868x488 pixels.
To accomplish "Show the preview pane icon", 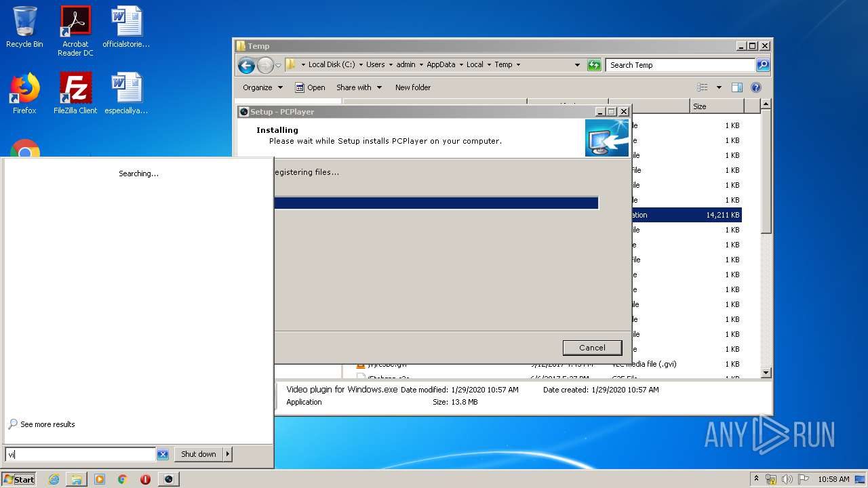I will [x=737, y=87].
